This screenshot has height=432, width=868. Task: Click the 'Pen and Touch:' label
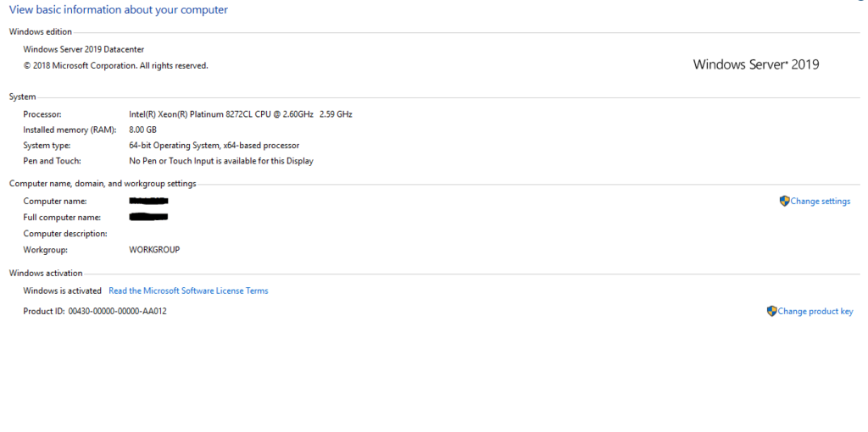point(52,161)
